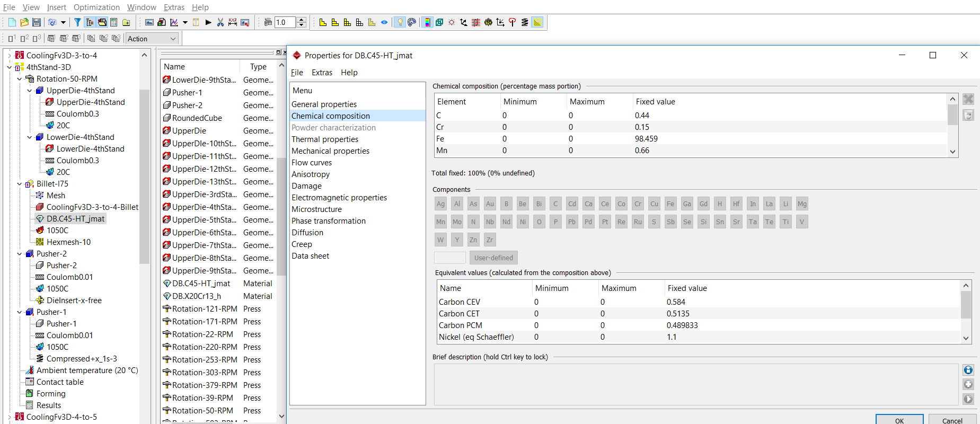Click the scale value stepper up arrow

(x=302, y=20)
